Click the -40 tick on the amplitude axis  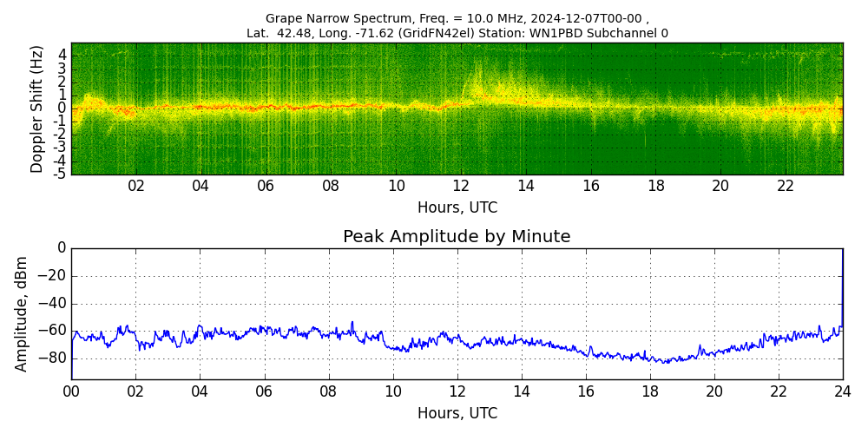point(53,305)
